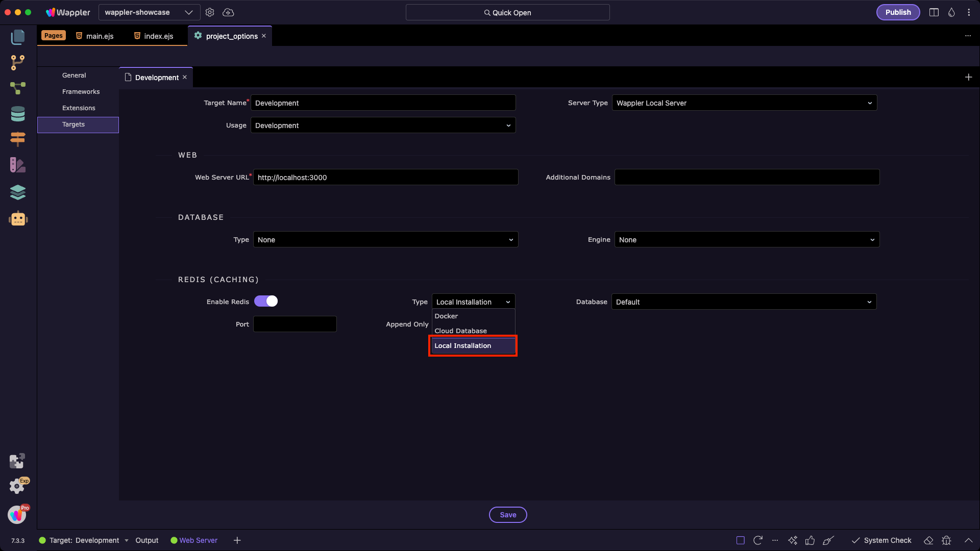Click the theme droplet icon
This screenshot has height=551, width=980.
point(951,12)
